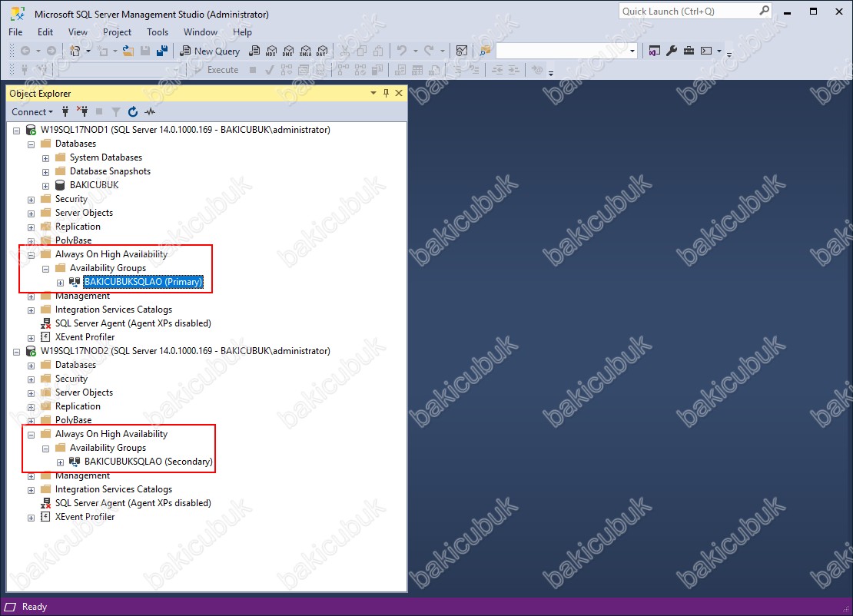Toggle Auto Hide pin for Object Explorer

coord(387,93)
